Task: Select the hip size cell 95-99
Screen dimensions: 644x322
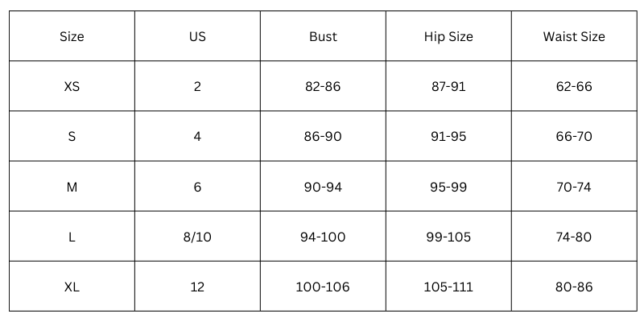Action: (x=448, y=187)
